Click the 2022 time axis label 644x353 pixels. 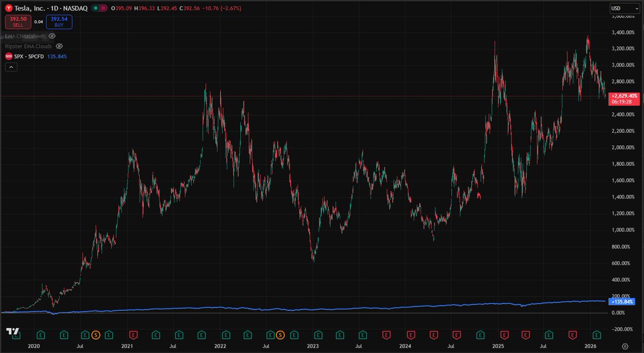(x=220, y=347)
